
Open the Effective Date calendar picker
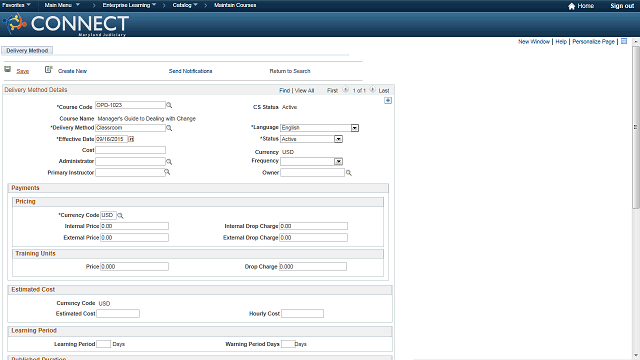pyautogui.click(x=131, y=139)
